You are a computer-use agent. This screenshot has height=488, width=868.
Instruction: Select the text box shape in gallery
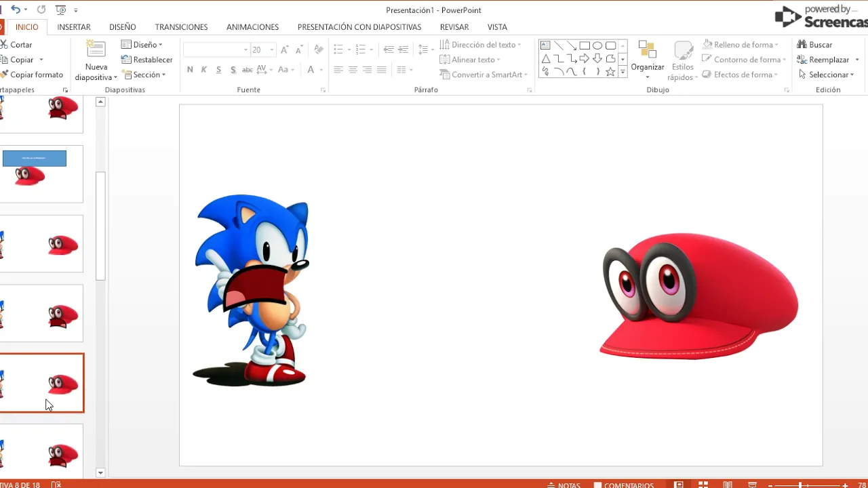545,45
